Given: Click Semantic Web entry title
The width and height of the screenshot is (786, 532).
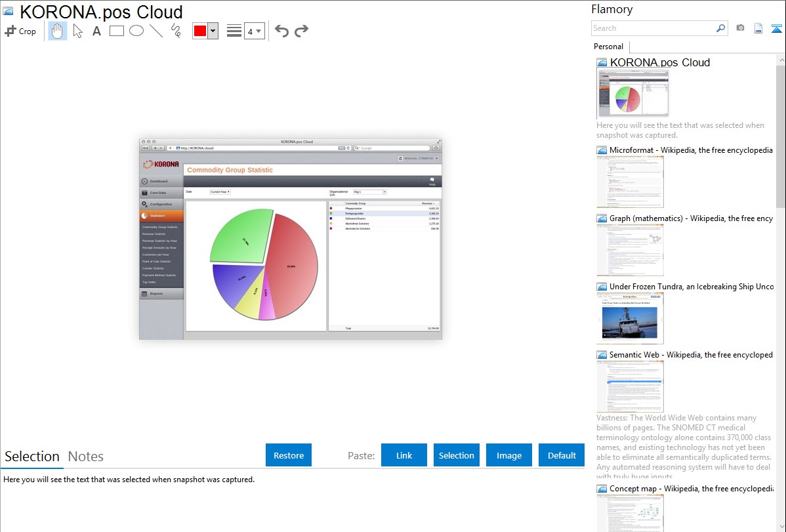Looking at the screenshot, I should (691, 354).
